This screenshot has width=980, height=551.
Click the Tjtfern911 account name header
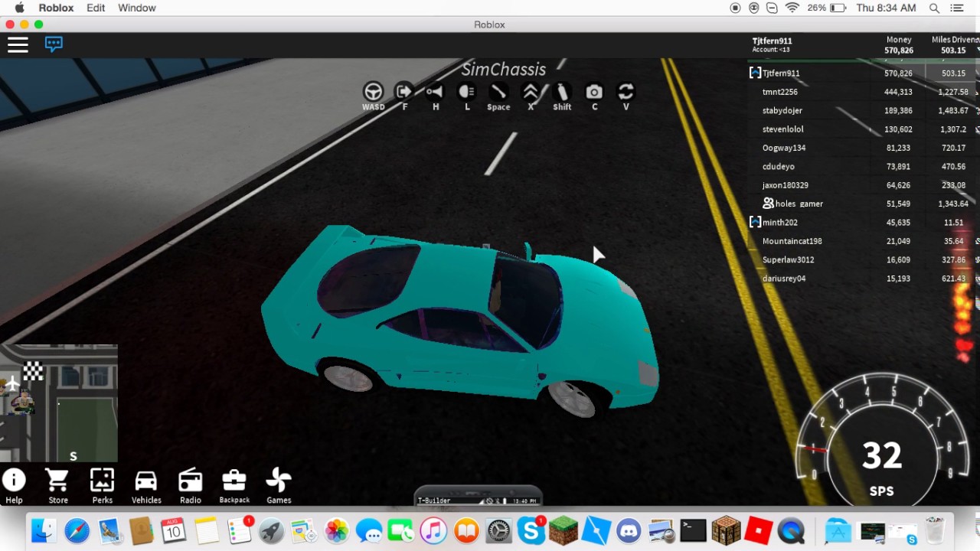pos(772,41)
